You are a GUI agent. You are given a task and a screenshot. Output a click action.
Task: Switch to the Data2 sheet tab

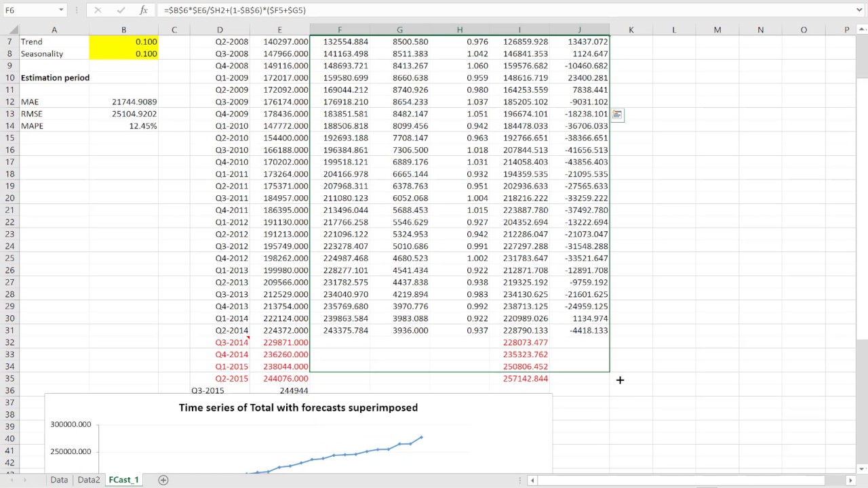(x=88, y=480)
